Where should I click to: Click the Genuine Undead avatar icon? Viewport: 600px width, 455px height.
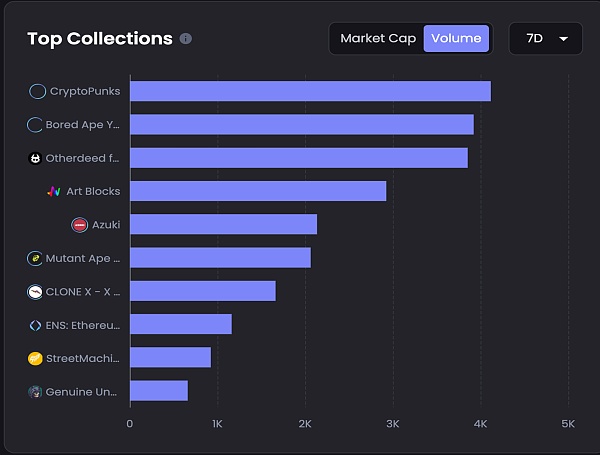[x=35, y=392]
